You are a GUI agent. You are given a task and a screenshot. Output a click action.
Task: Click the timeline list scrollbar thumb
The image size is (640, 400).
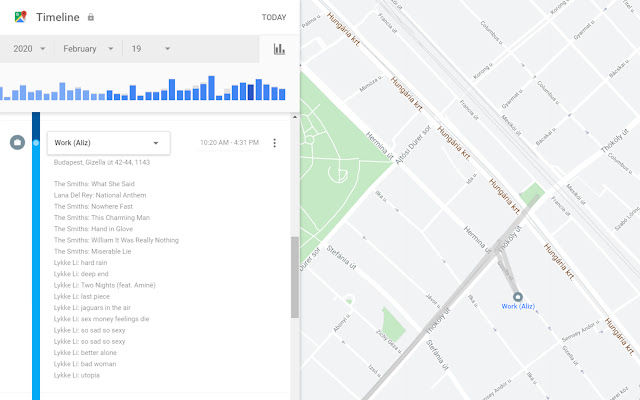tap(295, 277)
